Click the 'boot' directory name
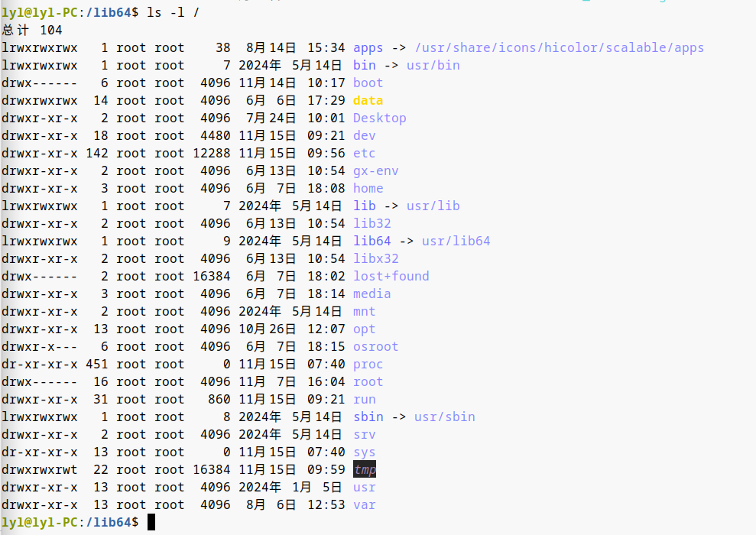Image resolution: width=756 pixels, height=535 pixels. coord(368,83)
